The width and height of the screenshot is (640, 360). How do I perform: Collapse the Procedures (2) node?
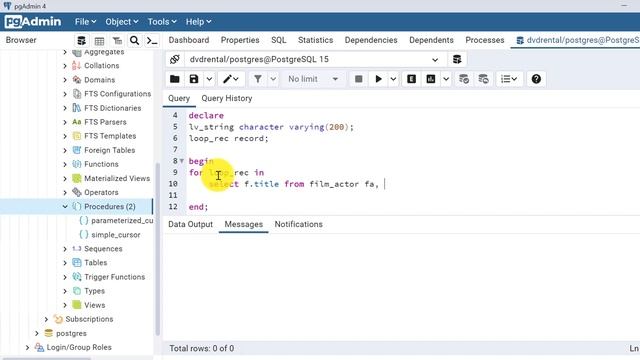coord(65,207)
